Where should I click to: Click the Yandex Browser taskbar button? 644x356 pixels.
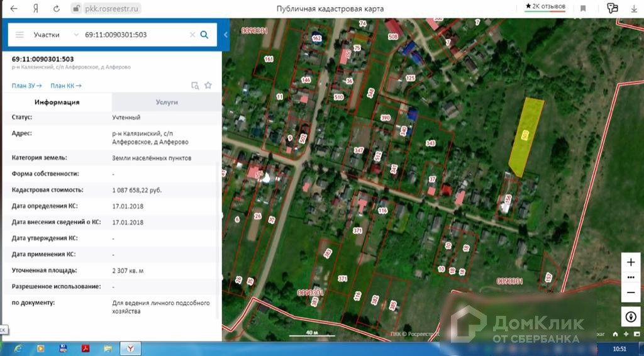(130, 348)
